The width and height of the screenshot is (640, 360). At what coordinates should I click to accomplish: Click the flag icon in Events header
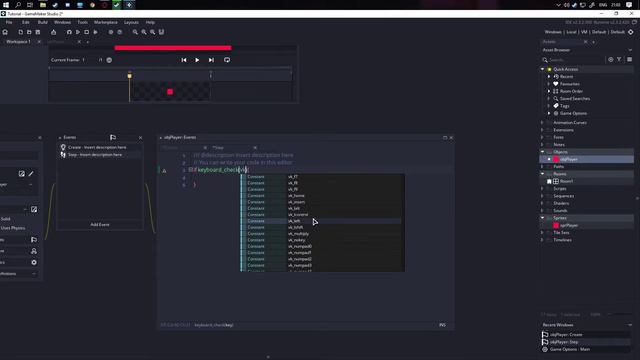(113, 138)
